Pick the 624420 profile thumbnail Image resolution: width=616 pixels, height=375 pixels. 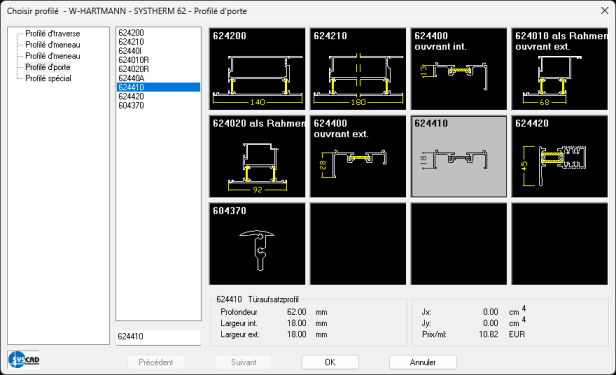tap(559, 156)
